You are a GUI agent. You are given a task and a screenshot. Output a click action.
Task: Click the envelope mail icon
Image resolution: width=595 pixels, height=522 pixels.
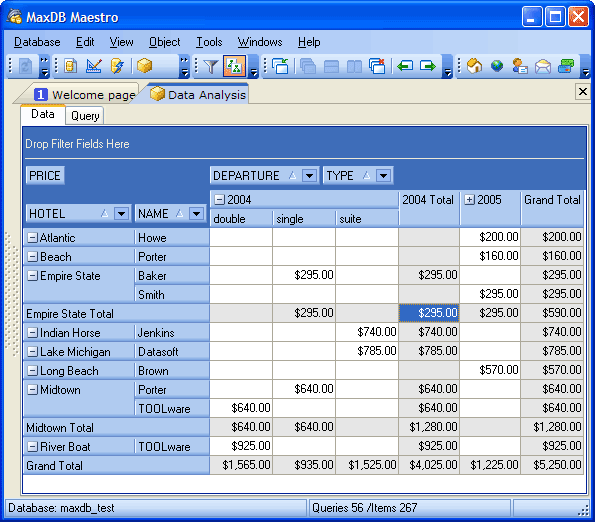click(543, 66)
